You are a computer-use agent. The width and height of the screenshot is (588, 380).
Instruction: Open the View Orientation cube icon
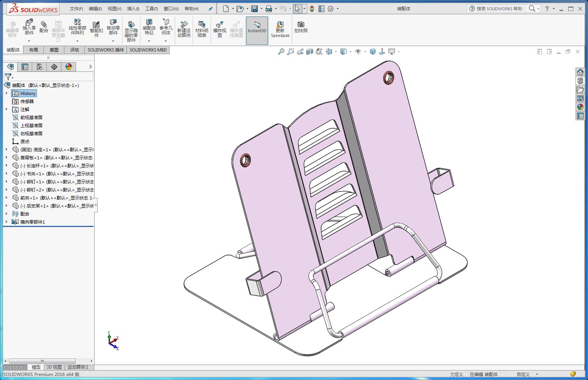329,52
